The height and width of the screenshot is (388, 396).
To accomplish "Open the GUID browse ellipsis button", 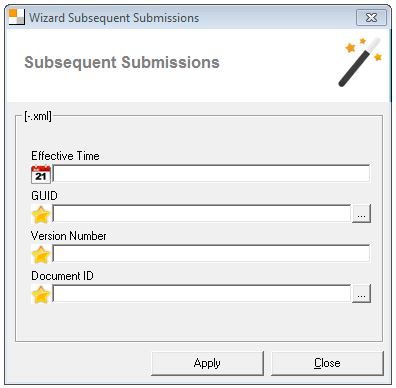I will 361,214.
